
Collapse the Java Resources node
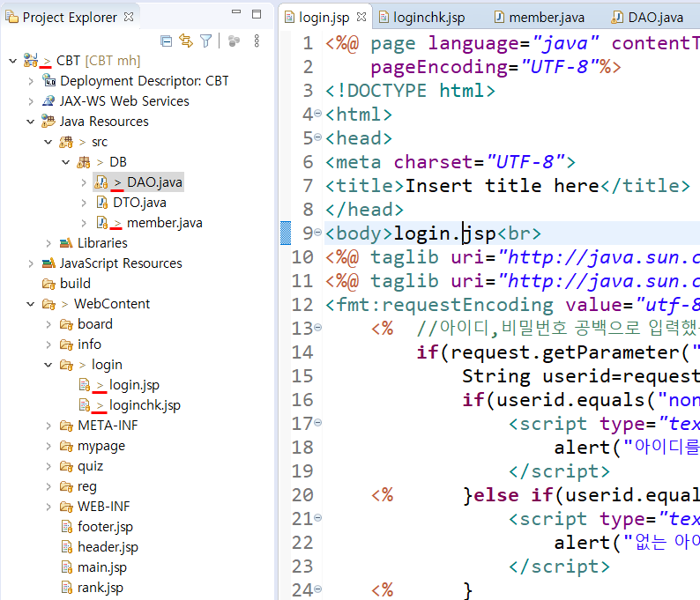pos(30,122)
